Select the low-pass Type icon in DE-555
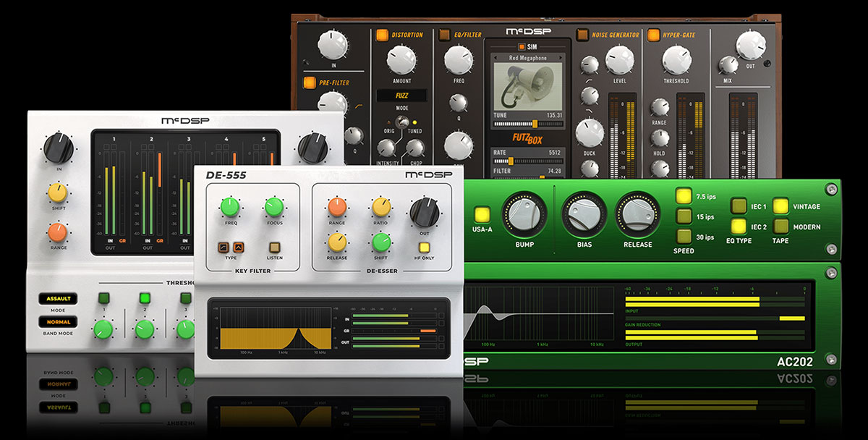The width and height of the screenshot is (868, 440). click(x=224, y=248)
